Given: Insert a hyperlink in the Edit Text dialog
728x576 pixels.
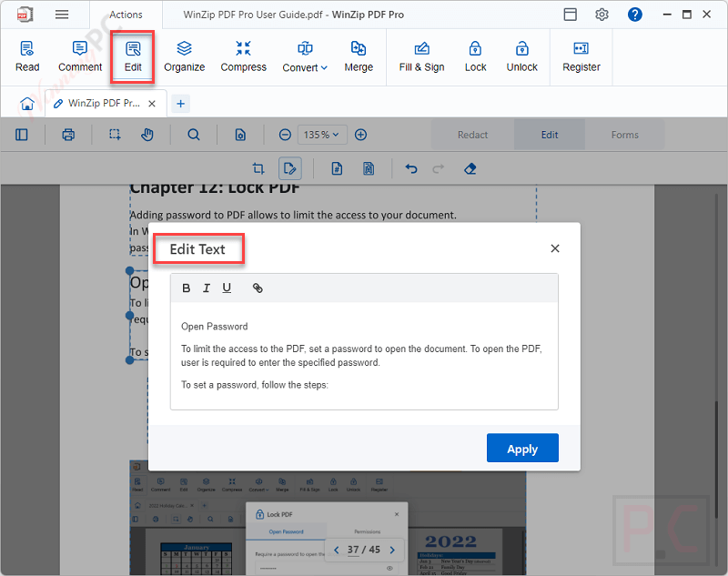Looking at the screenshot, I should [258, 288].
